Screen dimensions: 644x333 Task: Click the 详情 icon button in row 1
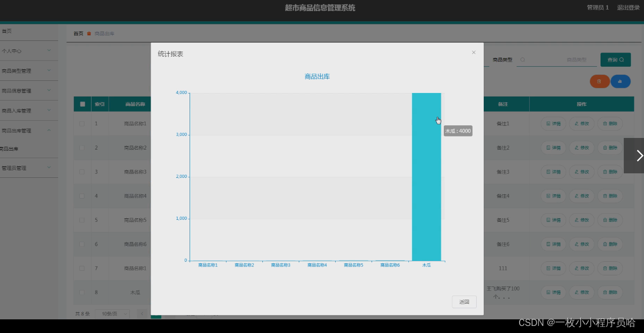coord(553,124)
